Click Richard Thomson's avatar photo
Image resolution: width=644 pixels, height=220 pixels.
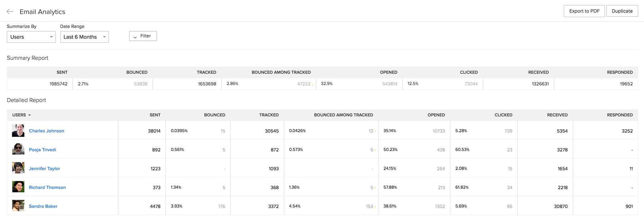[18, 187]
